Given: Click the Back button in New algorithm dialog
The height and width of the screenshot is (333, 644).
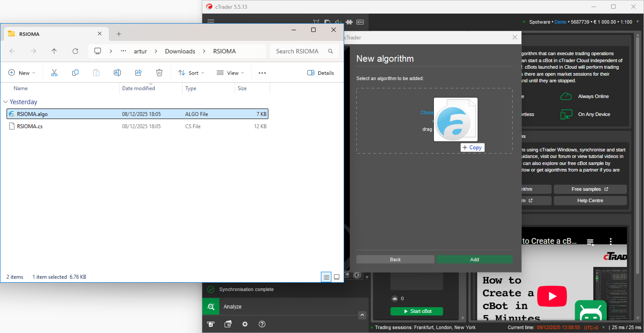Looking at the screenshot, I should click(395, 259).
